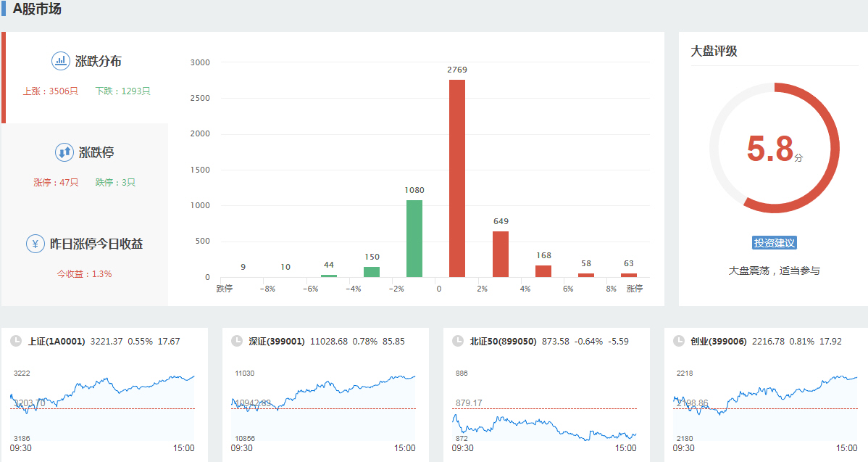Click the green bar labeled 1080
The image size is (868, 462).
coord(414,239)
